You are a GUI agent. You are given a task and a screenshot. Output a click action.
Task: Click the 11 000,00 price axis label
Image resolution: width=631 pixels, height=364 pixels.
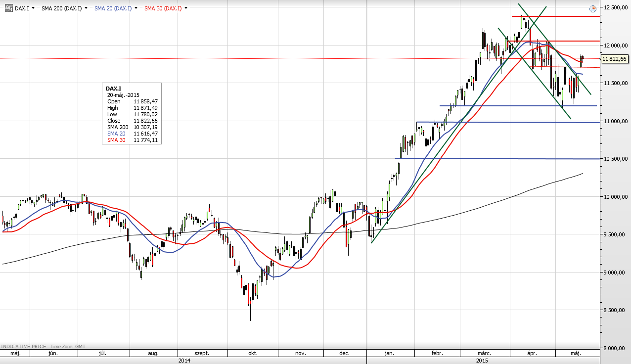point(616,121)
